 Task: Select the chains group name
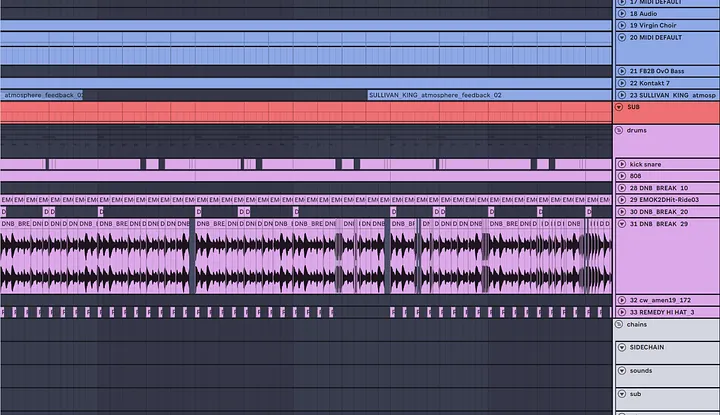tap(636, 325)
